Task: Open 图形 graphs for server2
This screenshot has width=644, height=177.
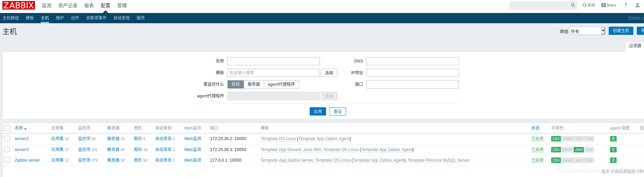Action: tap(138, 139)
